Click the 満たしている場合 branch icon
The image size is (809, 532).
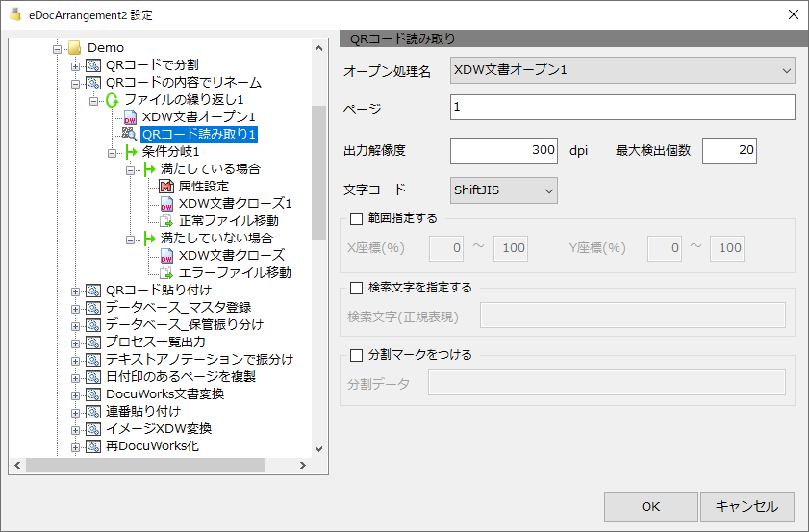tap(149, 169)
